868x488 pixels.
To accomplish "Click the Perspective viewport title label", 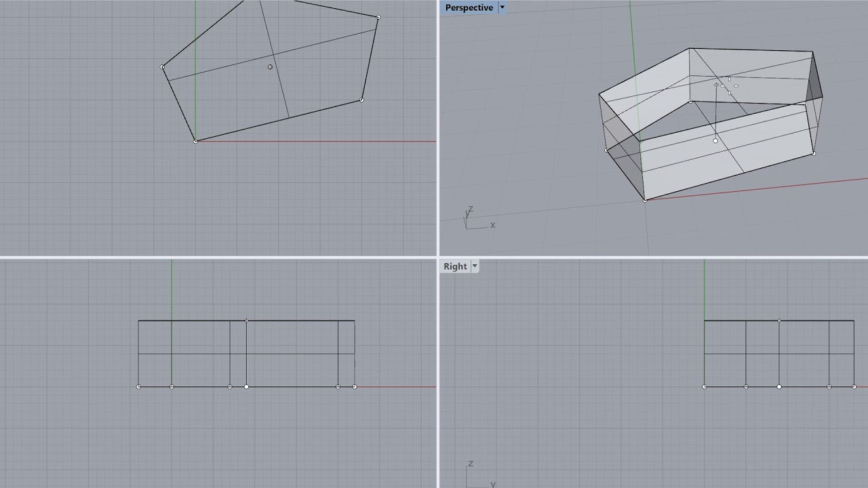I will [469, 7].
